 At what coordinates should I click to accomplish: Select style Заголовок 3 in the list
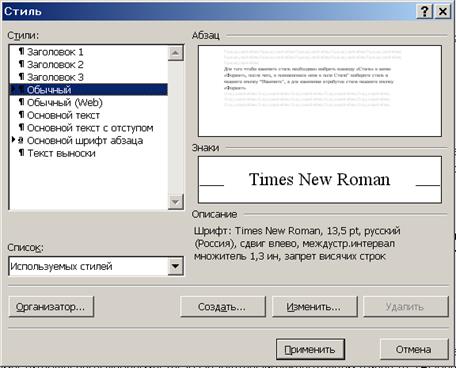[x=55, y=77]
